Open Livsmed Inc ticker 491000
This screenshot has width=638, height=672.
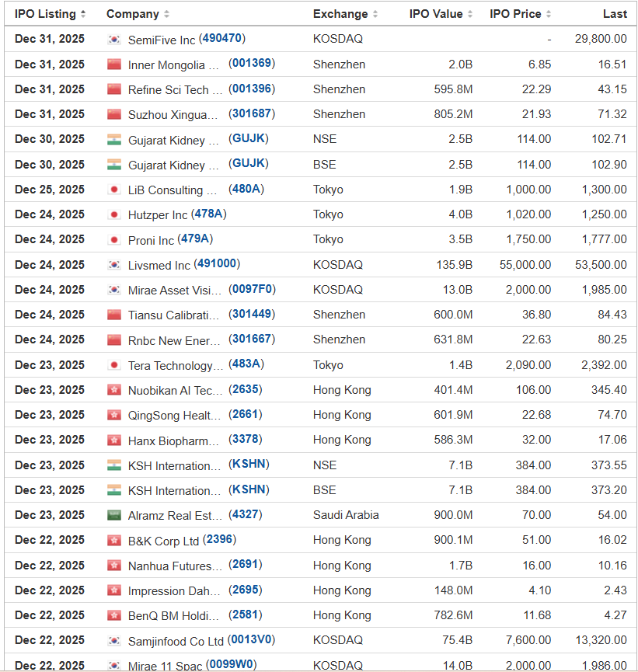point(217,263)
